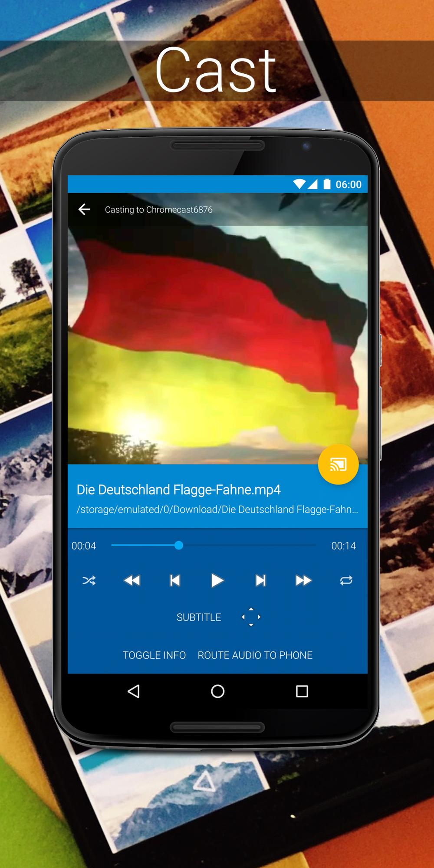Screen dimensions: 434x868
Task: Skip to next track
Action: [260, 580]
